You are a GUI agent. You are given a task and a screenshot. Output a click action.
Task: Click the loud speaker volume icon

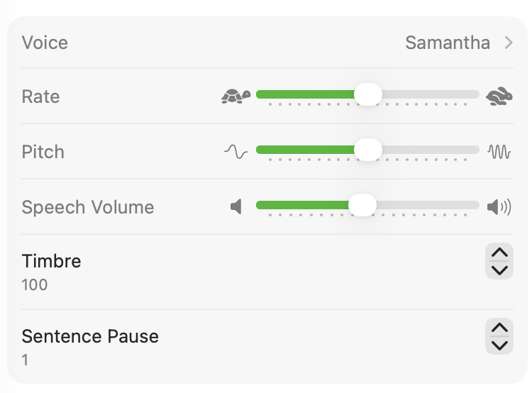click(499, 206)
